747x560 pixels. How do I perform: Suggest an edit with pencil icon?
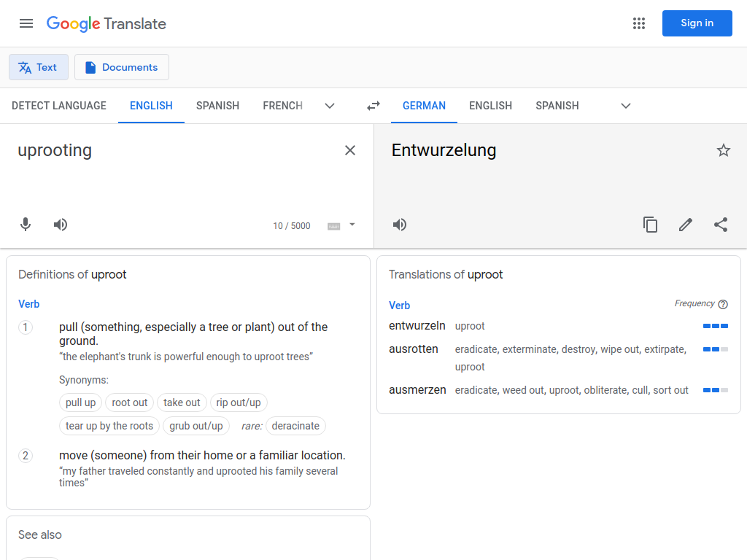coord(686,225)
